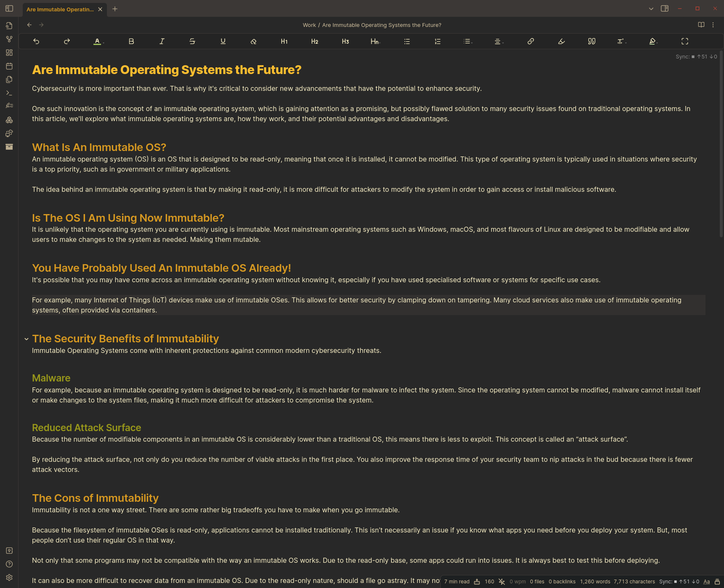724x588 pixels.
Task: Open the font color picker in toolbar
Action: click(98, 41)
